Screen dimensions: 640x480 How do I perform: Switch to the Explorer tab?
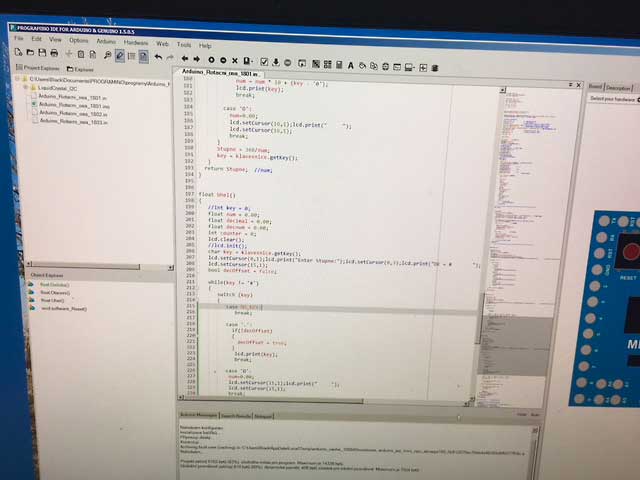(x=84, y=69)
